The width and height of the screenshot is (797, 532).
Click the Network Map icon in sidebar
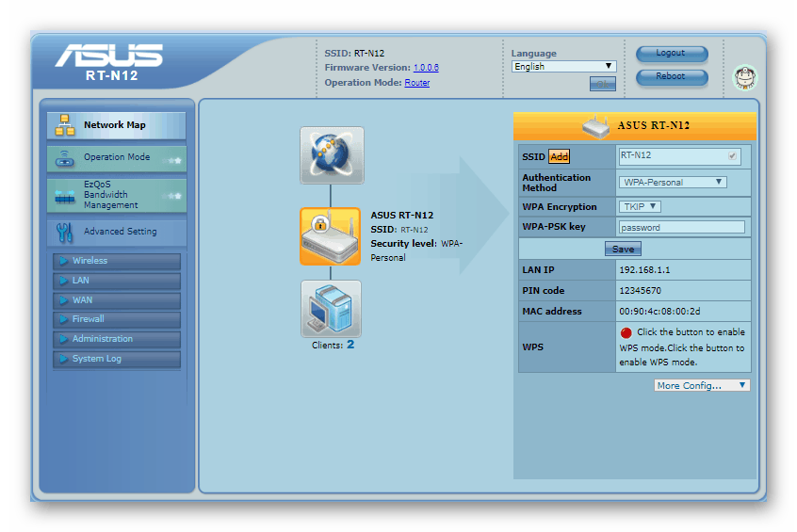coord(65,125)
